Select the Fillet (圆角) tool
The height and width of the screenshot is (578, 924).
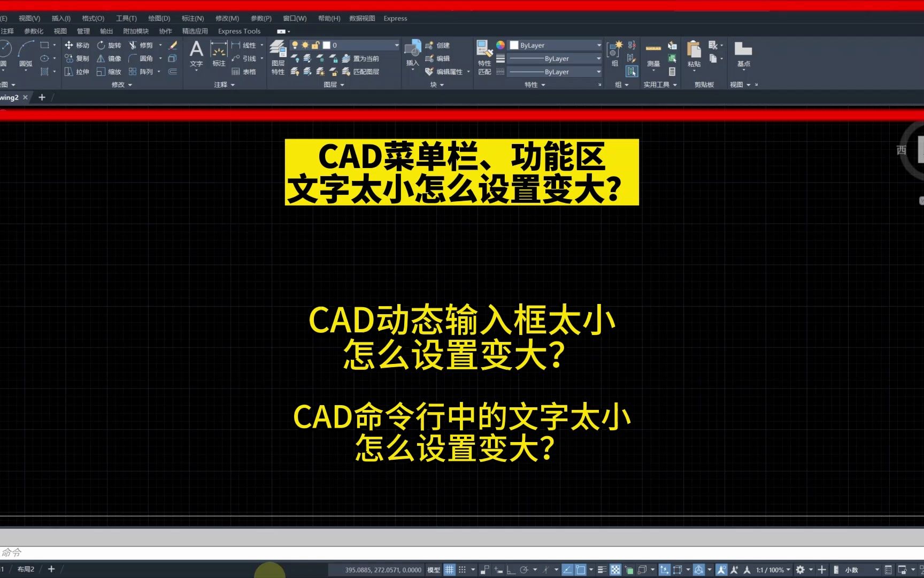point(141,58)
